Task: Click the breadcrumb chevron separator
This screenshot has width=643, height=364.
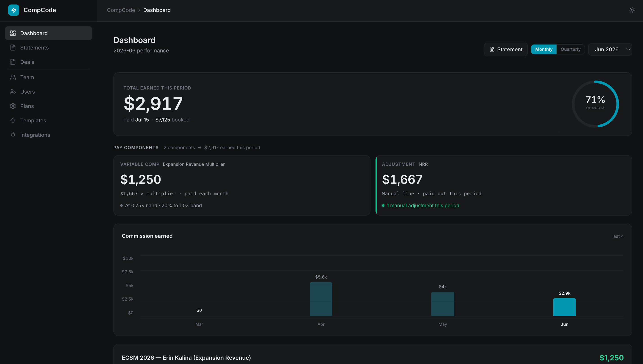Action: [139, 10]
